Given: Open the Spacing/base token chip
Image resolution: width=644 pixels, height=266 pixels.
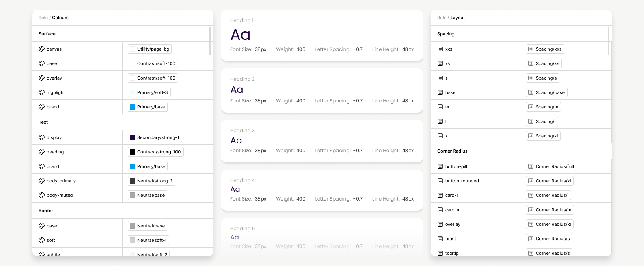Looking at the screenshot, I should click(x=547, y=92).
